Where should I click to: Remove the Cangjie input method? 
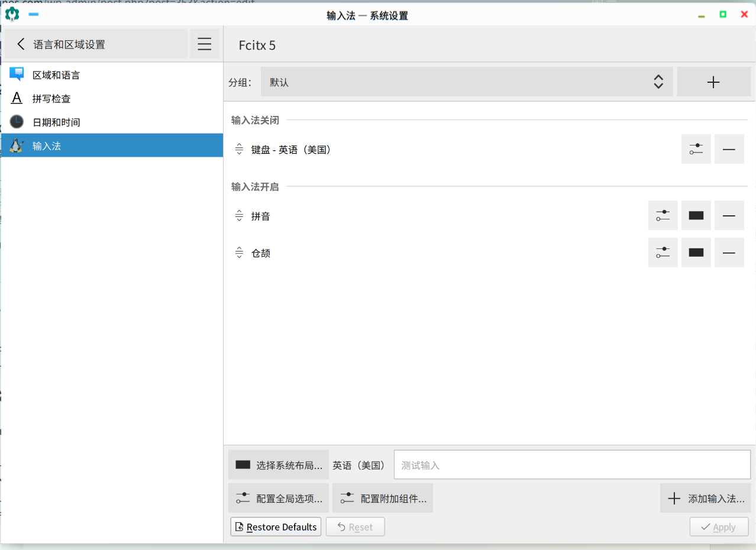tap(729, 253)
